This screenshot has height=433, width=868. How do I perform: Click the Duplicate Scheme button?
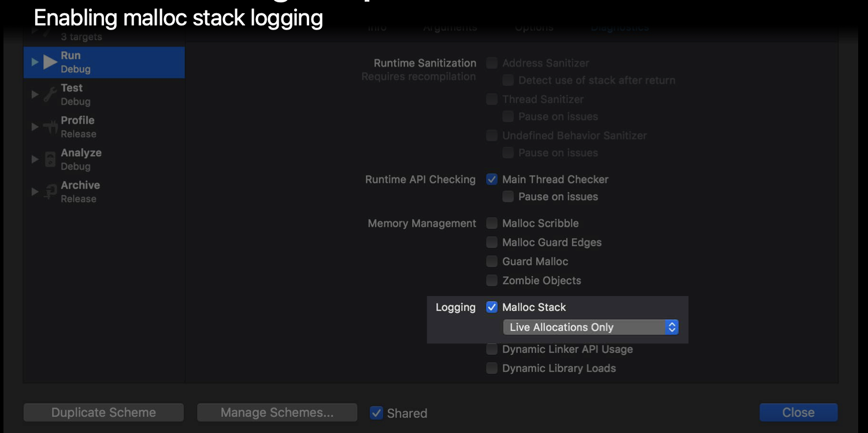[x=104, y=413]
